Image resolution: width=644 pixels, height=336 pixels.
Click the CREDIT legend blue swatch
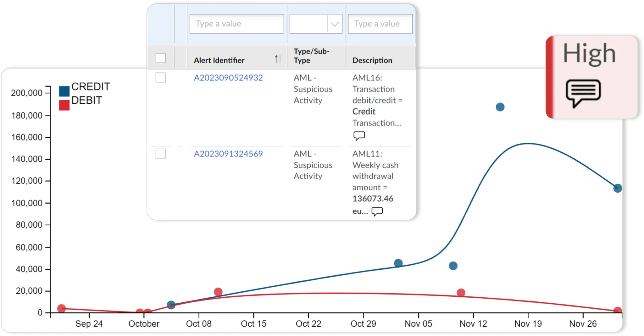coord(64,91)
